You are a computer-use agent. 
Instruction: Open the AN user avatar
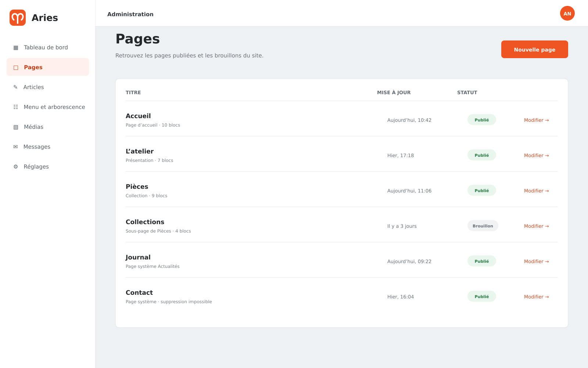click(x=567, y=13)
